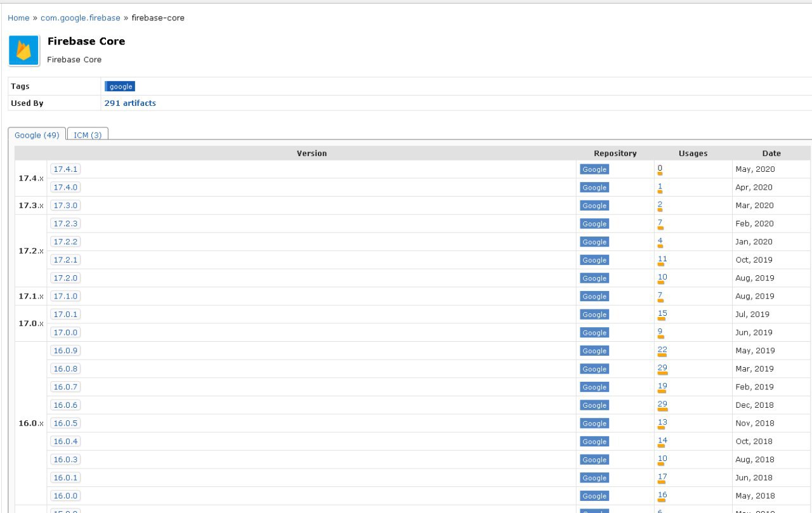Open usages count 1 for version 17.4.0
This screenshot has height=513, width=812.
pos(660,187)
